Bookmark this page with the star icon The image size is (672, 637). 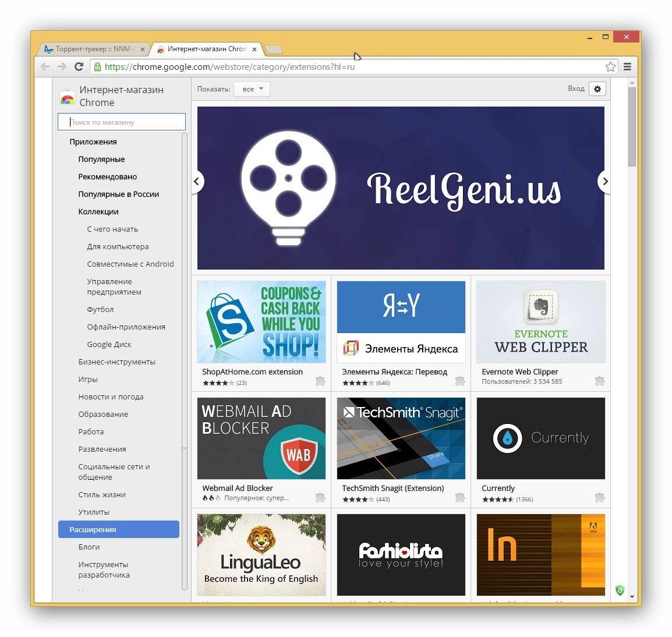[610, 66]
